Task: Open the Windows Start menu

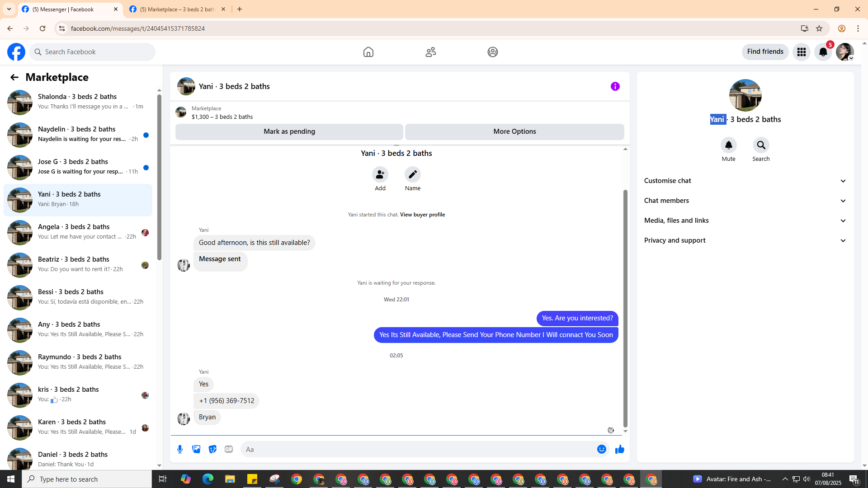Action: click(11, 479)
